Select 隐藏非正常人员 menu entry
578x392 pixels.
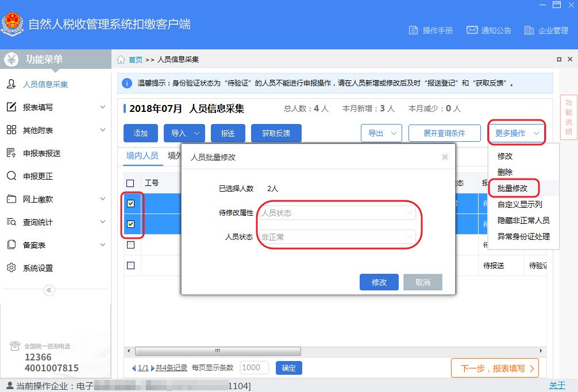pos(523,220)
